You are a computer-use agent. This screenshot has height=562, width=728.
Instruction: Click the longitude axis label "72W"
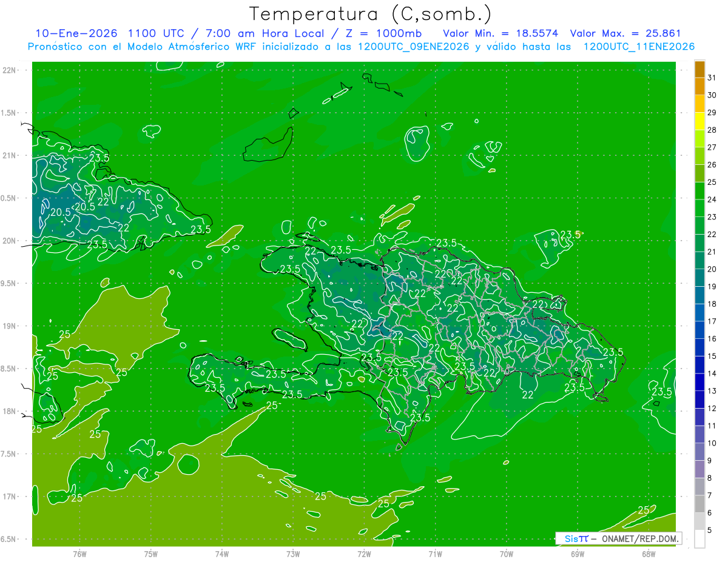[364, 554]
